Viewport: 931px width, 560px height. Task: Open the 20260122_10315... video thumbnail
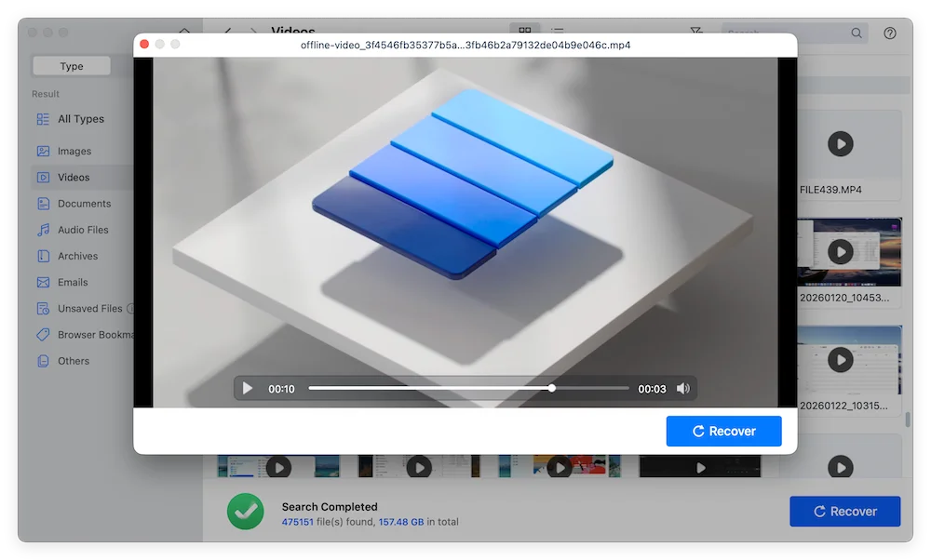click(x=849, y=360)
